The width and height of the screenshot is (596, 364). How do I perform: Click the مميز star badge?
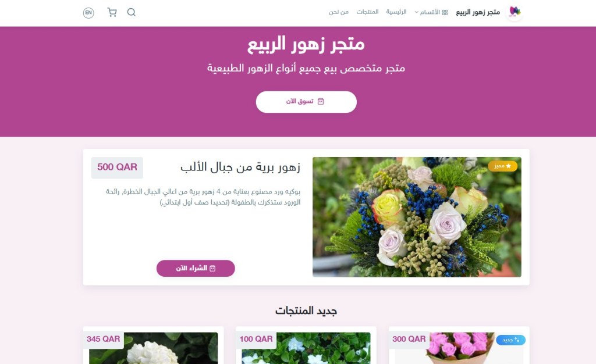[x=502, y=166]
